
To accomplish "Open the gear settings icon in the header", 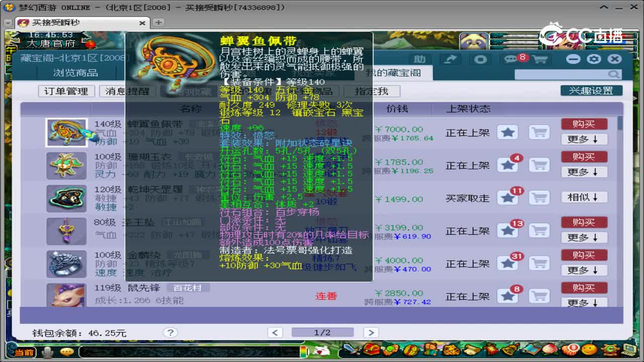I will coord(594,59).
